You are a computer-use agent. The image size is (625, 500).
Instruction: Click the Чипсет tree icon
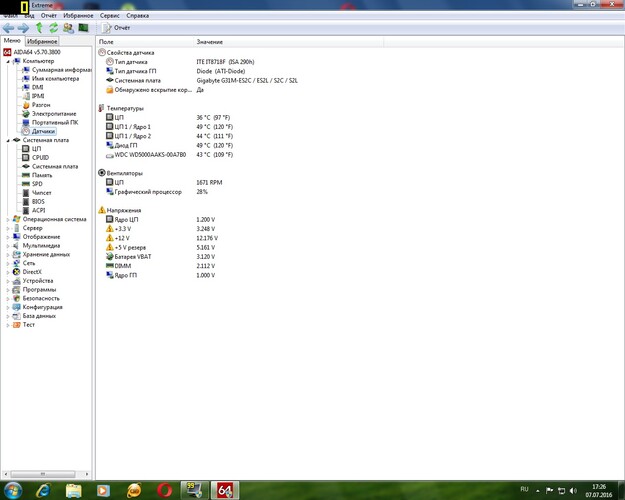pyautogui.click(x=26, y=193)
